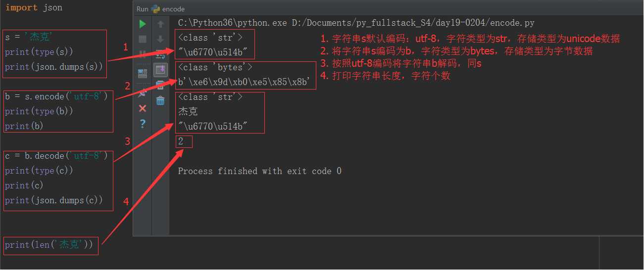Click the Run tool window label
Screen dimensions: 644x270
point(143,9)
